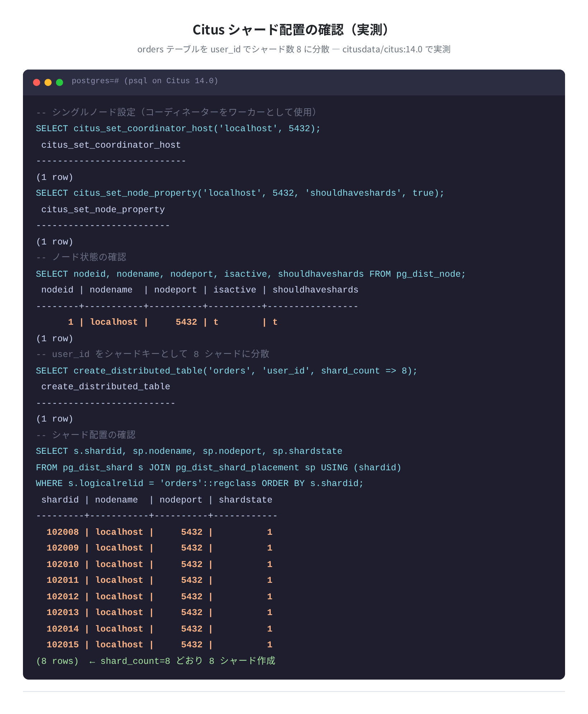This screenshot has width=588, height=714.
Task: Click the comment line 'シングルノード設定'
Action: coord(177,113)
